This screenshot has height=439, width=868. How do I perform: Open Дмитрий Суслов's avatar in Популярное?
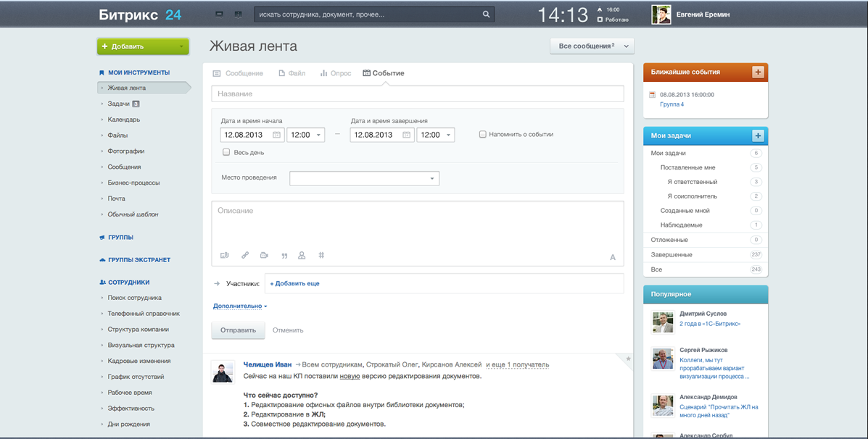click(x=663, y=323)
